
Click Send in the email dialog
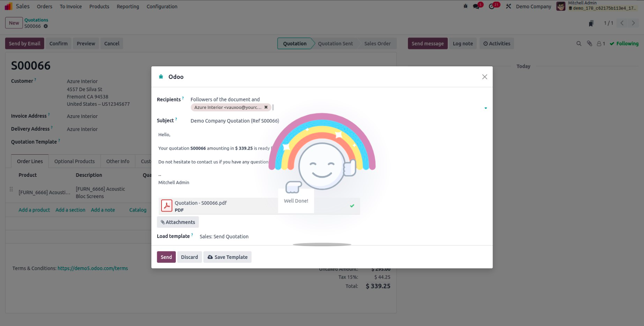tap(166, 257)
